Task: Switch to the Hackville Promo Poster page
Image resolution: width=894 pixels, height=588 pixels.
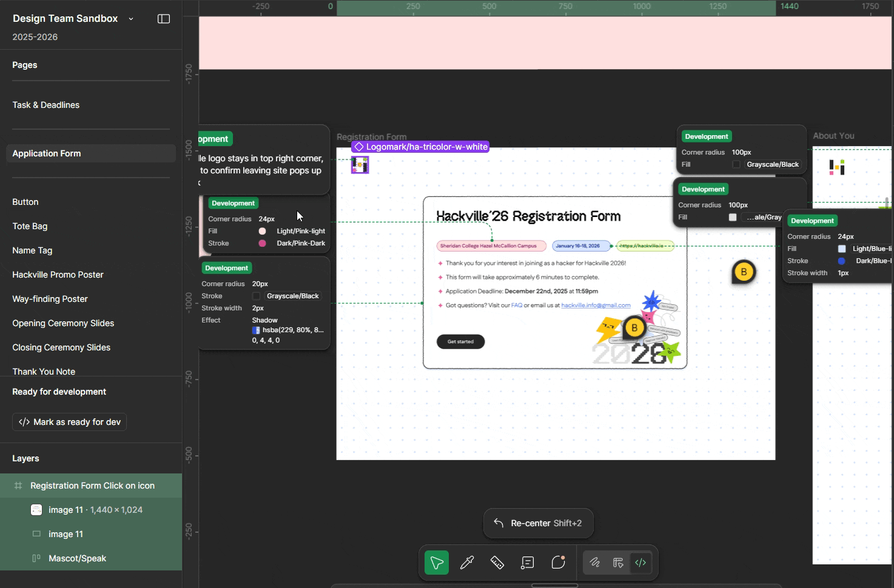Action: (58, 275)
